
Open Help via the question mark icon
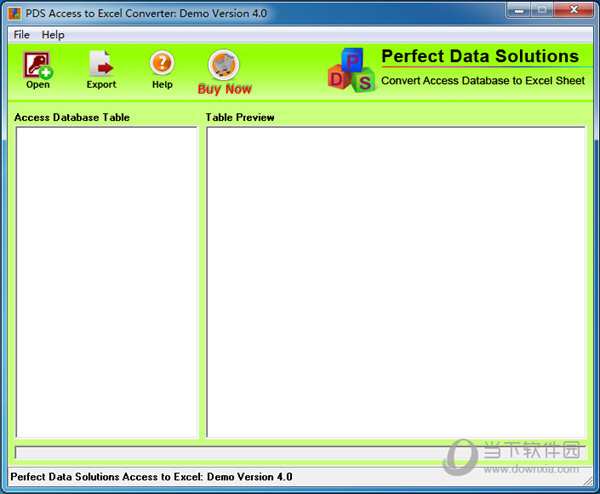tap(162, 63)
